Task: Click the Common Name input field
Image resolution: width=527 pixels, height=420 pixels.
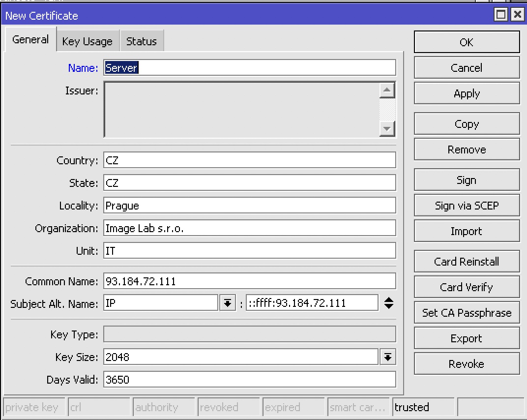Action: pyautogui.click(x=249, y=281)
